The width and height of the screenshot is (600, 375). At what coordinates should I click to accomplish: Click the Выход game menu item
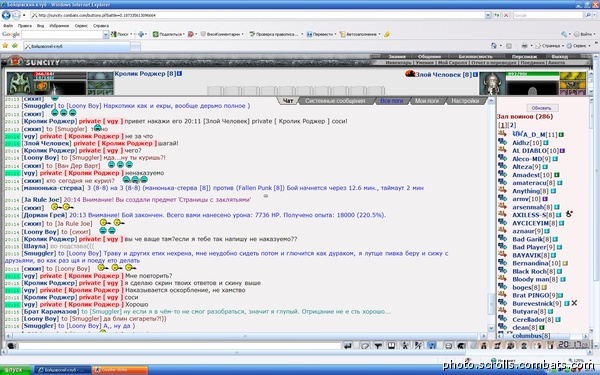pos(560,57)
